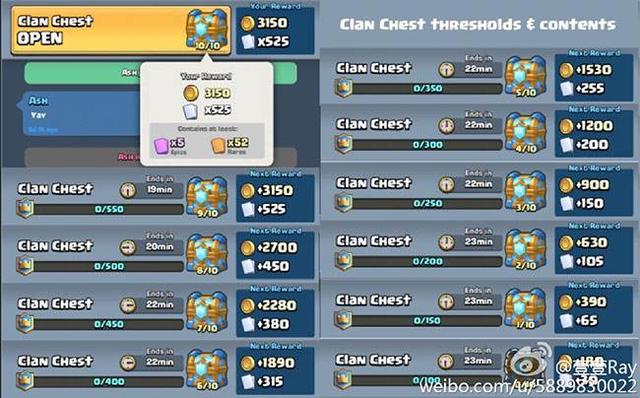Open the Clan Chest OPEN banner
The image size is (640, 398).
pyautogui.click(x=121, y=31)
